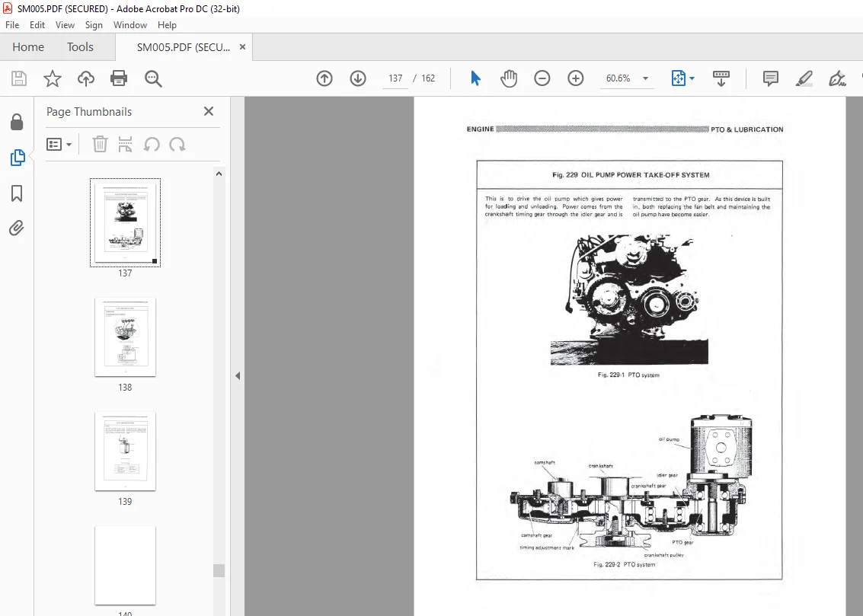Open find text magnifier icon
863x616 pixels.
click(x=153, y=78)
